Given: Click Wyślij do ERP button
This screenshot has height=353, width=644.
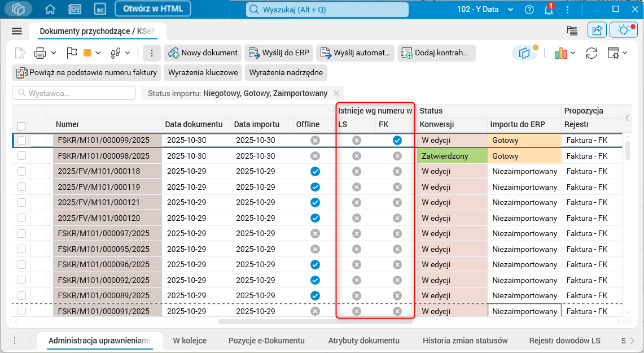Looking at the screenshot, I should tap(279, 53).
